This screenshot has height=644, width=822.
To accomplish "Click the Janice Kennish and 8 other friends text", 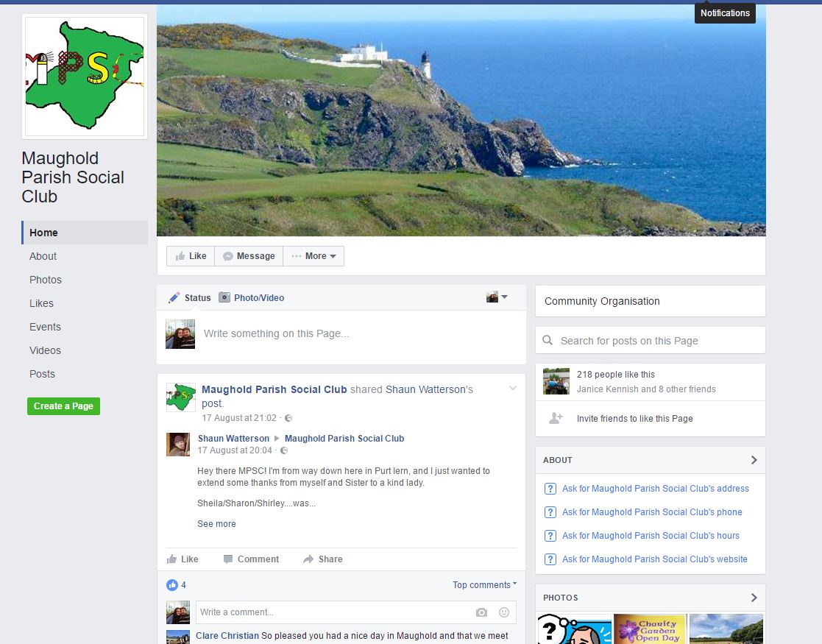I will tap(646, 389).
